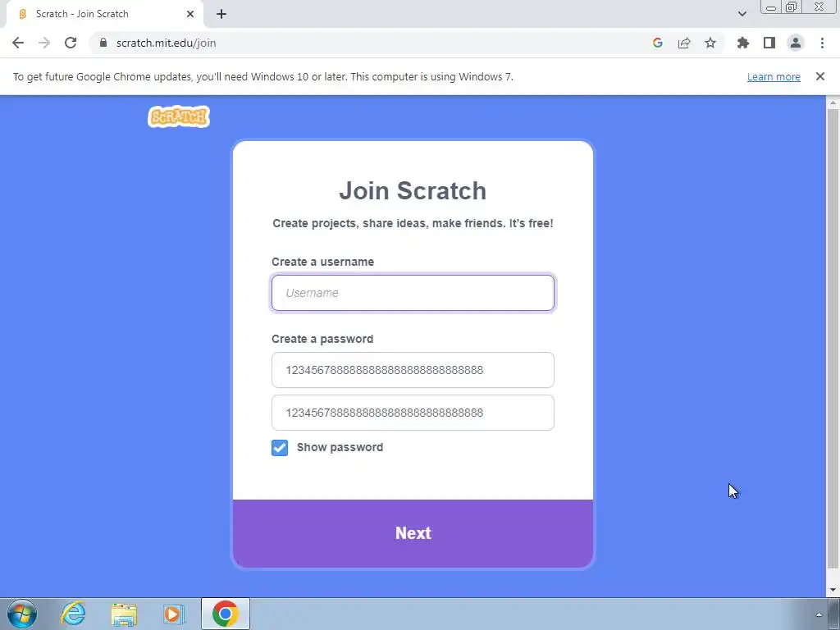This screenshot has width=840, height=630.
Task: Go back to previous page
Action: tap(18, 43)
